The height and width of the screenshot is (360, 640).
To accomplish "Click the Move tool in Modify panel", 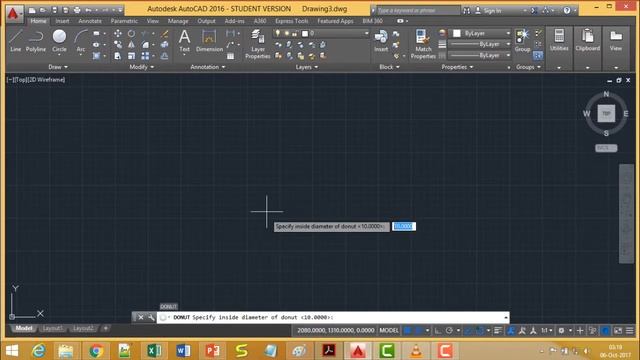I will point(118,33).
